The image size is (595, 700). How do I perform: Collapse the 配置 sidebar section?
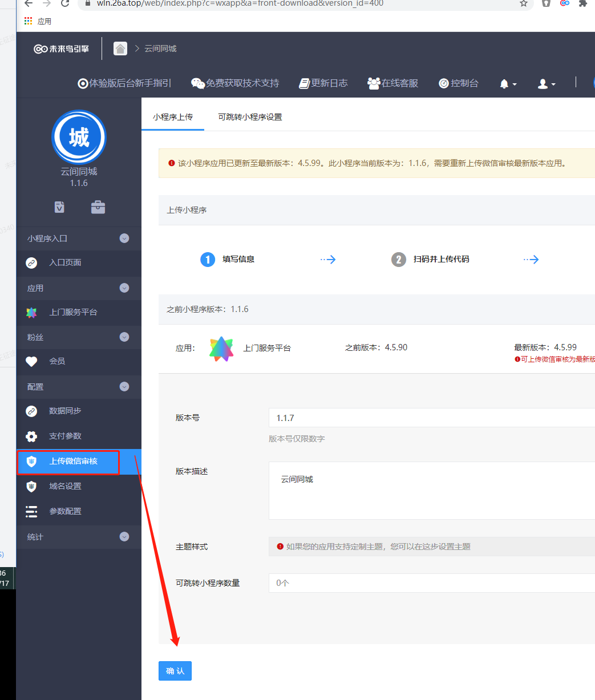pyautogui.click(x=124, y=387)
